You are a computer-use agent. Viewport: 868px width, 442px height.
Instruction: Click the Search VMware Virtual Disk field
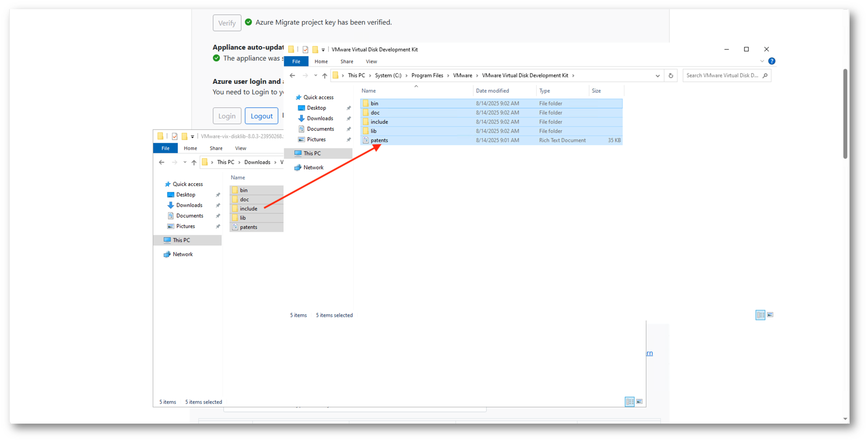click(722, 76)
